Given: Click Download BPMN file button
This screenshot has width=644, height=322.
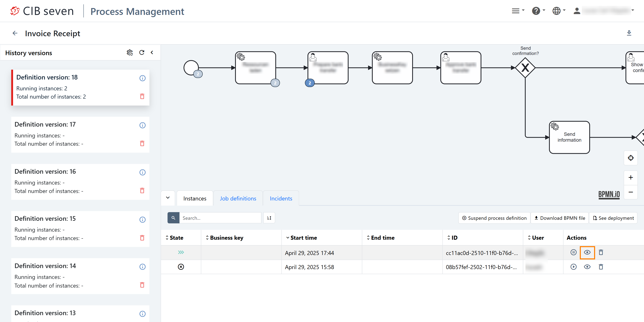Looking at the screenshot, I should (560, 218).
